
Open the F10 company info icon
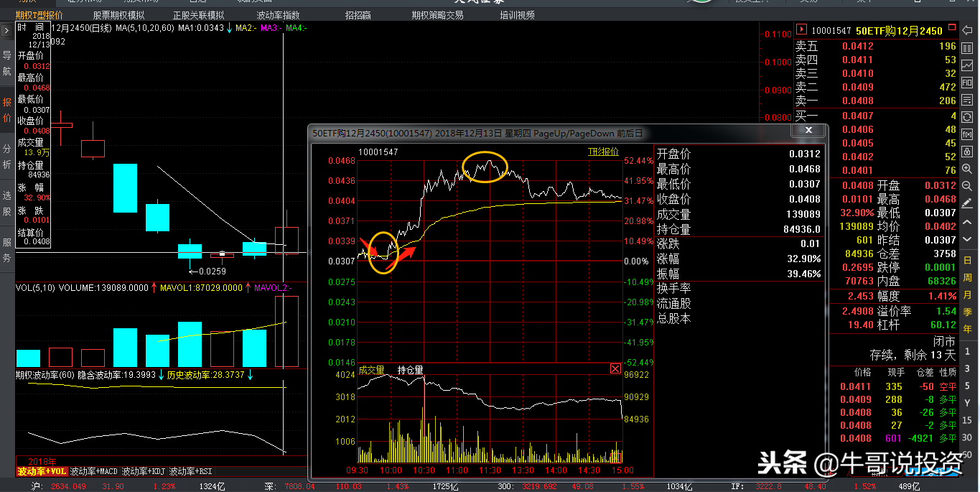[968, 83]
